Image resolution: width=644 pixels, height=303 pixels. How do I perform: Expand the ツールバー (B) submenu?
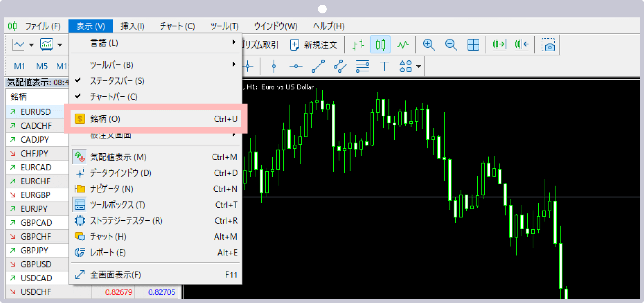click(x=156, y=65)
